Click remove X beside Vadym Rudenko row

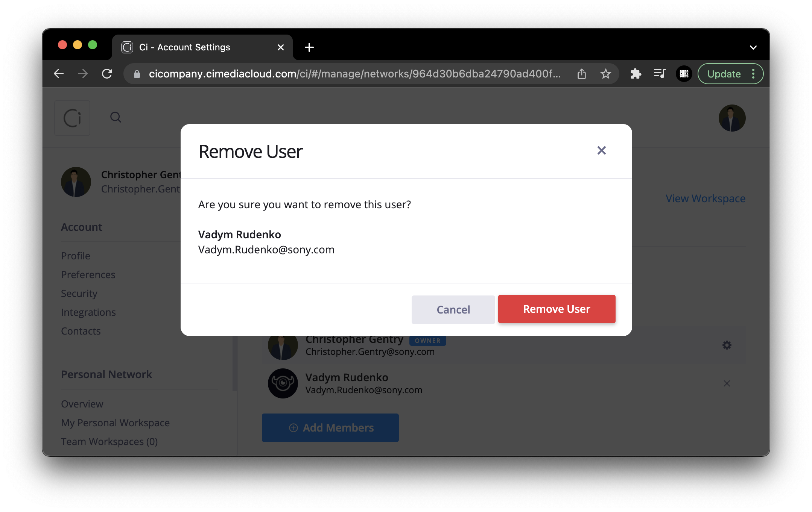727,383
